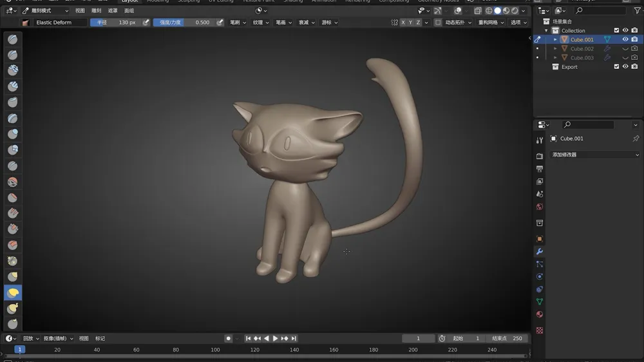
Task: Open the 笔刷 dropdown
Action: [x=238, y=23]
